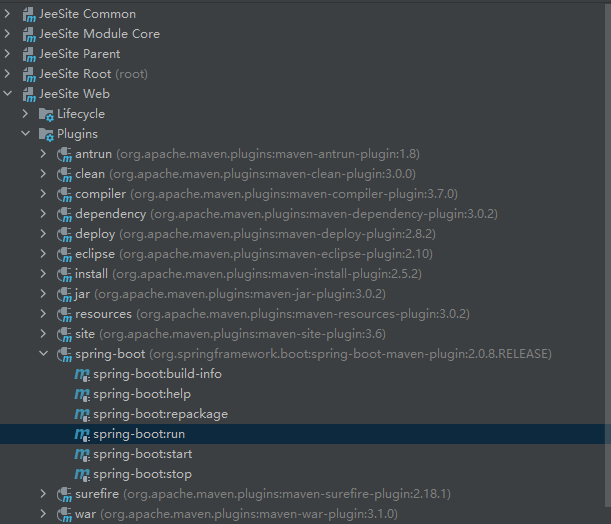The height and width of the screenshot is (524, 611).
Task: Click the Lifecycle folder gear icon
Action: coord(46,115)
